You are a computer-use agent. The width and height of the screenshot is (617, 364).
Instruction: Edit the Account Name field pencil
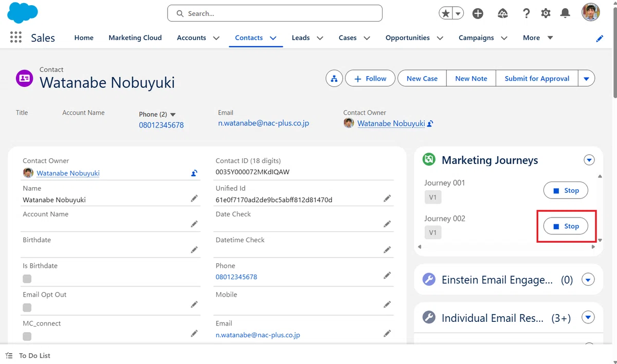pos(194,224)
